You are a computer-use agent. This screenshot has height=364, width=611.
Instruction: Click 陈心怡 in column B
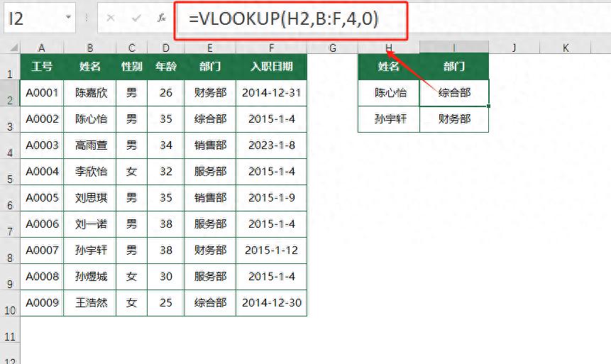[x=90, y=119]
